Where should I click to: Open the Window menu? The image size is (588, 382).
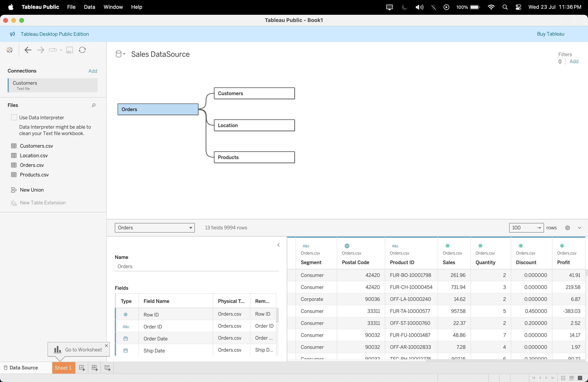tap(113, 7)
